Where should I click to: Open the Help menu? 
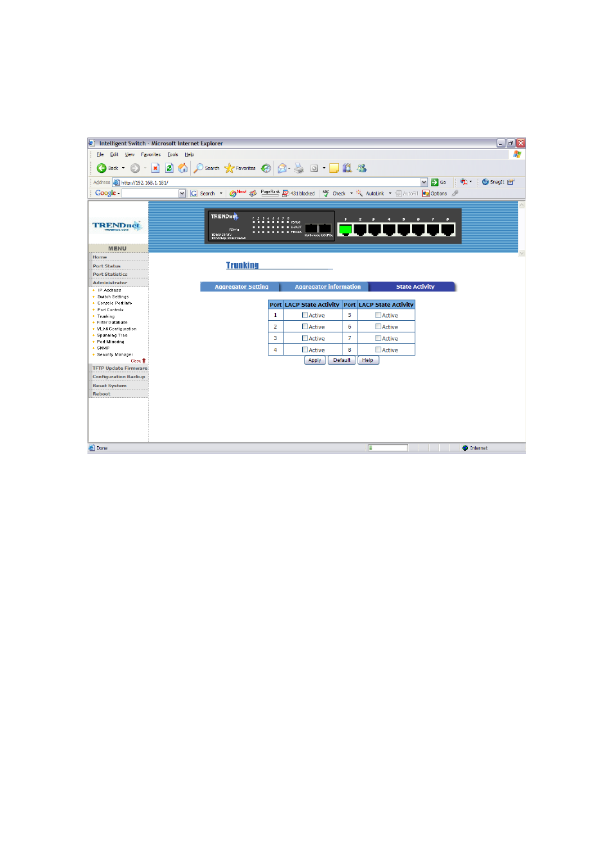(x=189, y=155)
